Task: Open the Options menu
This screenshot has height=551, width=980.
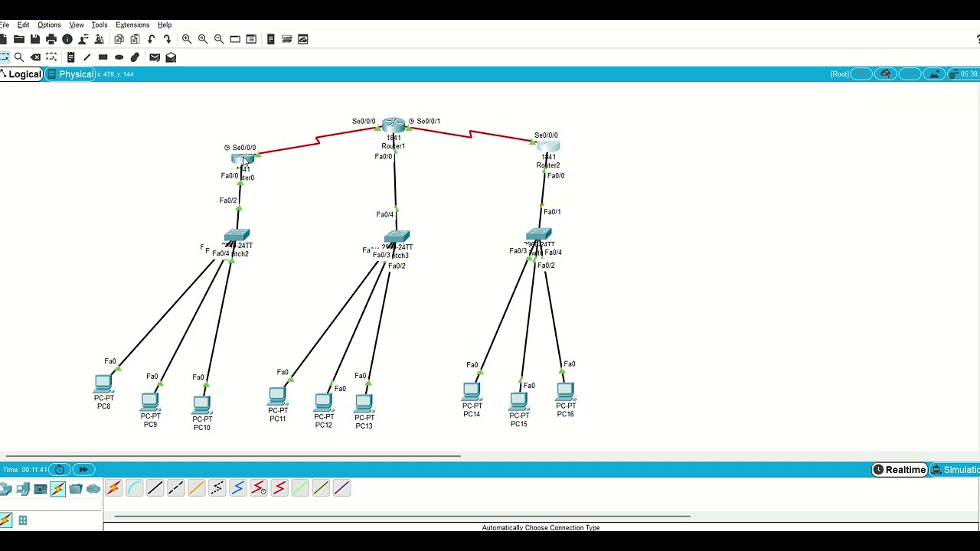Action: click(49, 25)
